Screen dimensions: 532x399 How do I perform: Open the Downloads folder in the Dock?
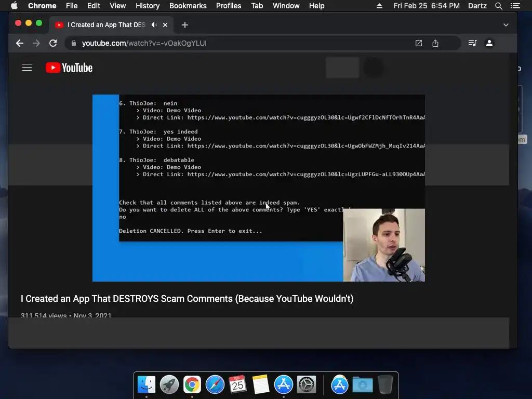click(362, 385)
